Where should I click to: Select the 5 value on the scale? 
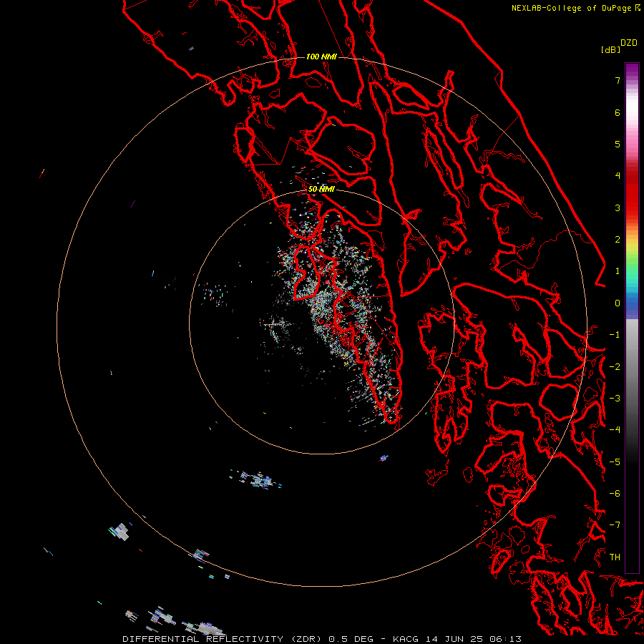pyautogui.click(x=618, y=144)
